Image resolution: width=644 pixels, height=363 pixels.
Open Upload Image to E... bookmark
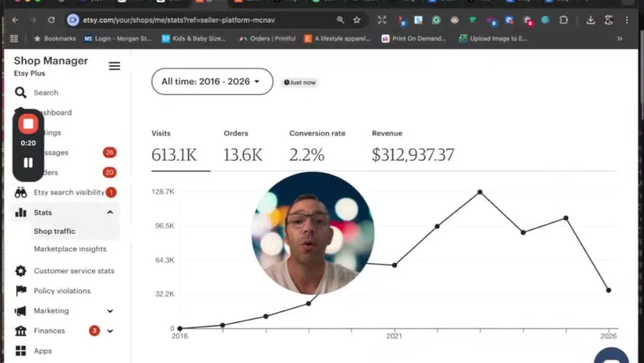point(493,39)
